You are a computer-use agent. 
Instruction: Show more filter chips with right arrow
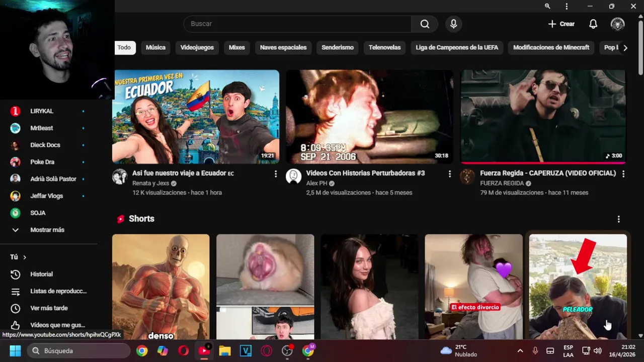point(625,48)
